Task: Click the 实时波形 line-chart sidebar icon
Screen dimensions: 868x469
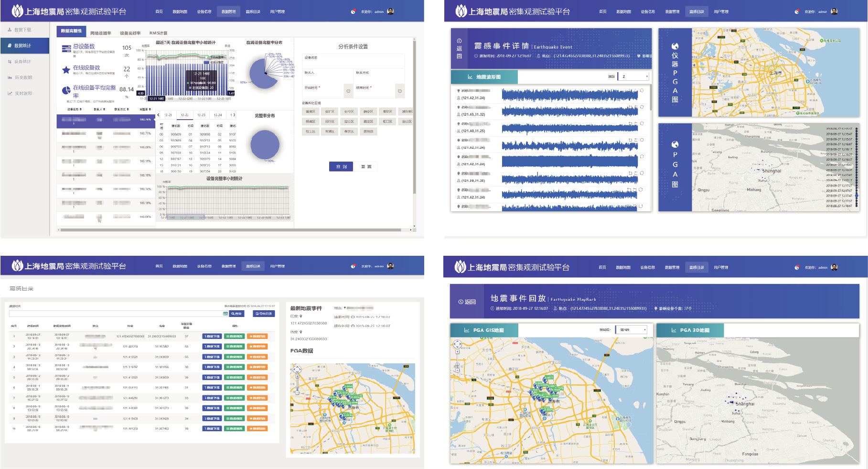Action: point(10,93)
